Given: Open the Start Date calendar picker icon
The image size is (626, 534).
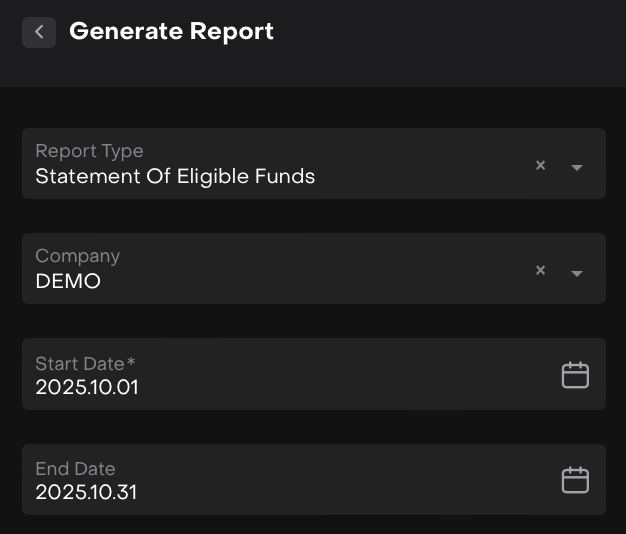Looking at the screenshot, I should pos(575,375).
